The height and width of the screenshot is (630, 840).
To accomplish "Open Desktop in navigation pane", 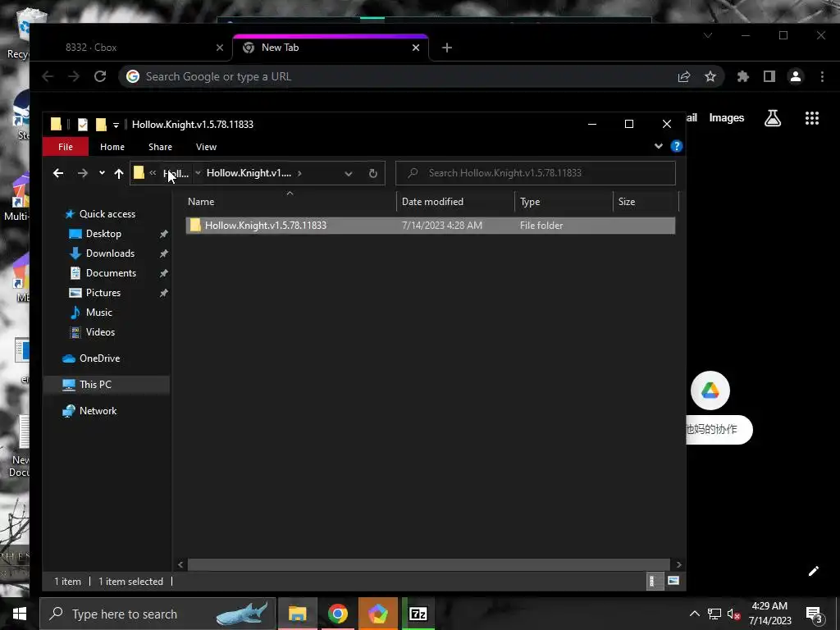I will tap(103, 234).
